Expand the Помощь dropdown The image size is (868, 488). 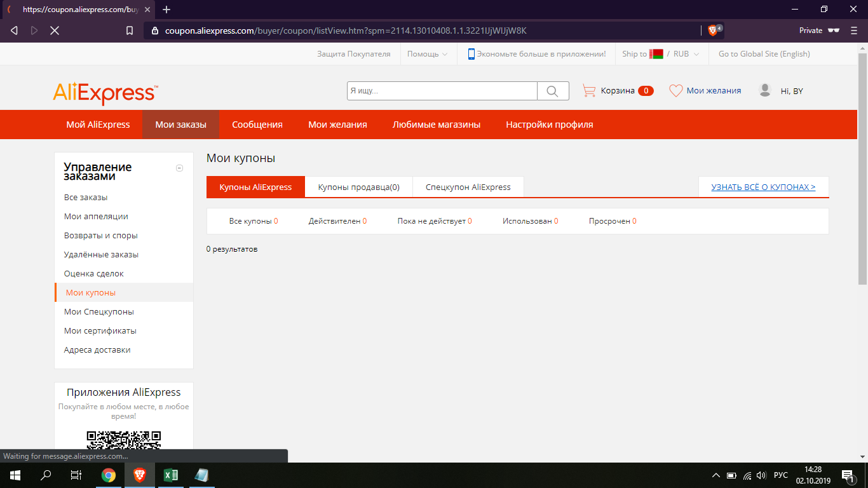point(427,54)
